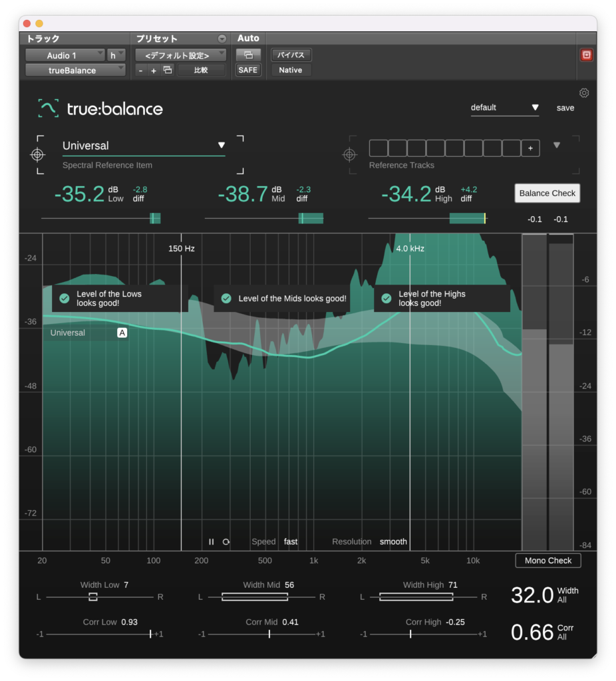
Task: Open the Universal spectral reference dropdown
Action: click(144, 146)
